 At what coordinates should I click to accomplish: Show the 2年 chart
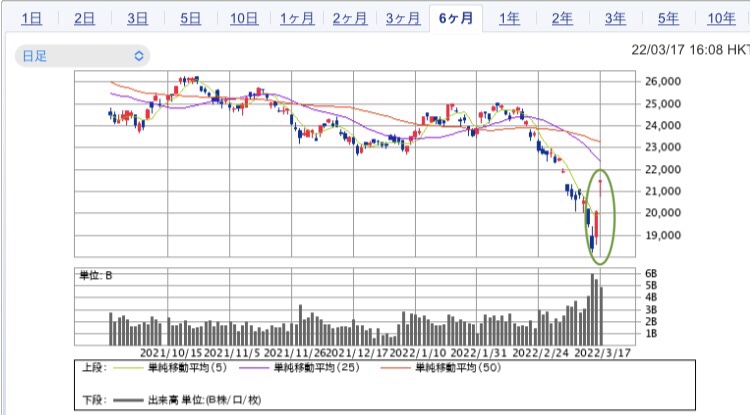(x=562, y=19)
